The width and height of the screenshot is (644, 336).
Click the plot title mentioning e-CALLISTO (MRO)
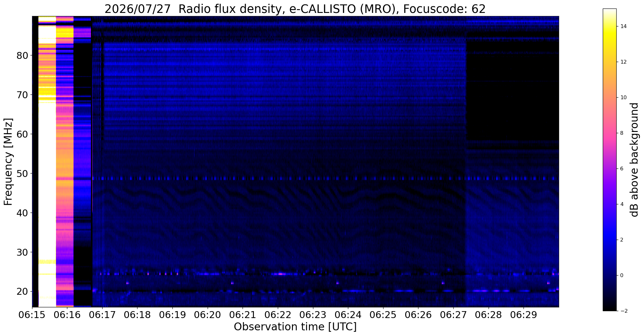tap(295, 9)
